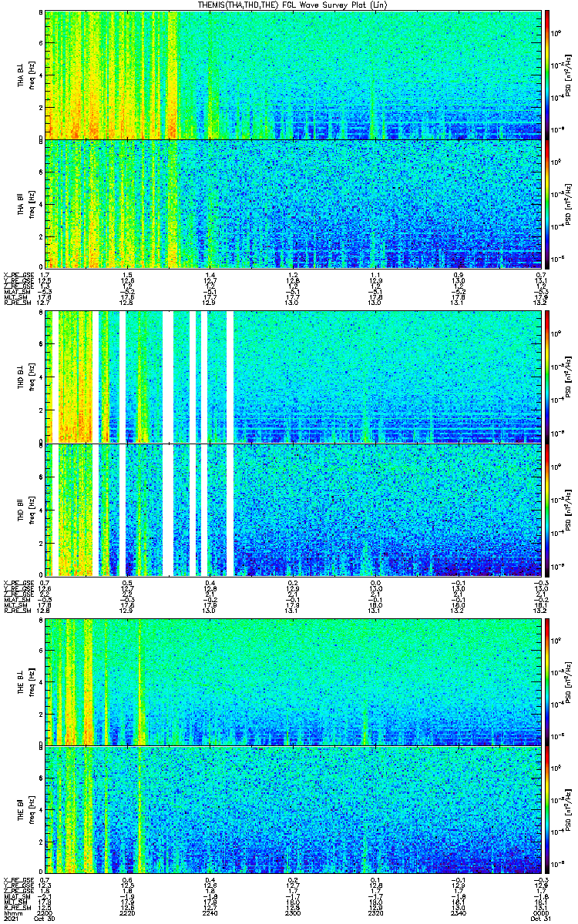The height and width of the screenshot is (924, 578).
Task: Click the THD B-perpendicular PSD color bar
Action: [x=547, y=377]
